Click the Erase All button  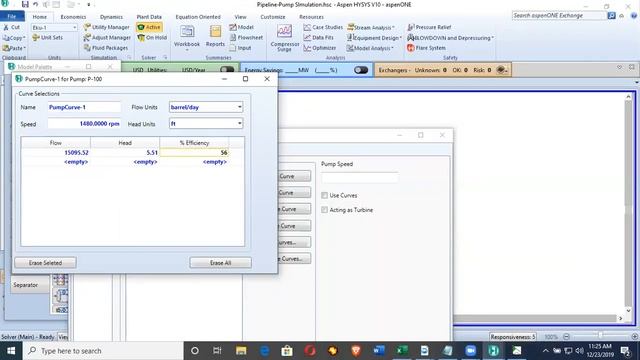[220, 263]
